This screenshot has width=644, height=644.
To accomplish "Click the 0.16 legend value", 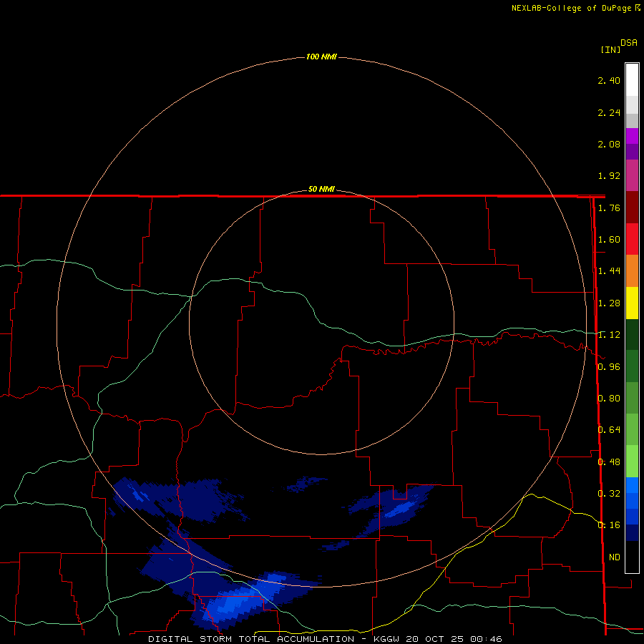I will coord(609,525).
